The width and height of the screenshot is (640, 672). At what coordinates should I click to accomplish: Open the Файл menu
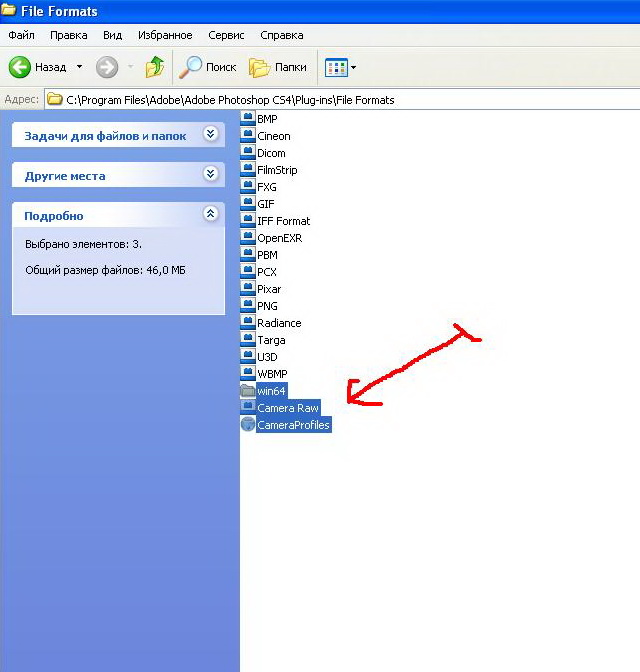[21, 35]
